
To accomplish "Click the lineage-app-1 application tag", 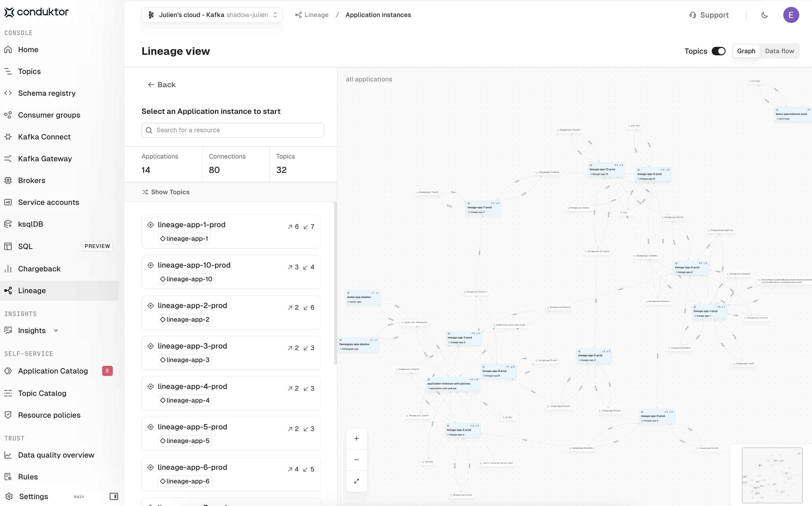I will click(x=184, y=239).
